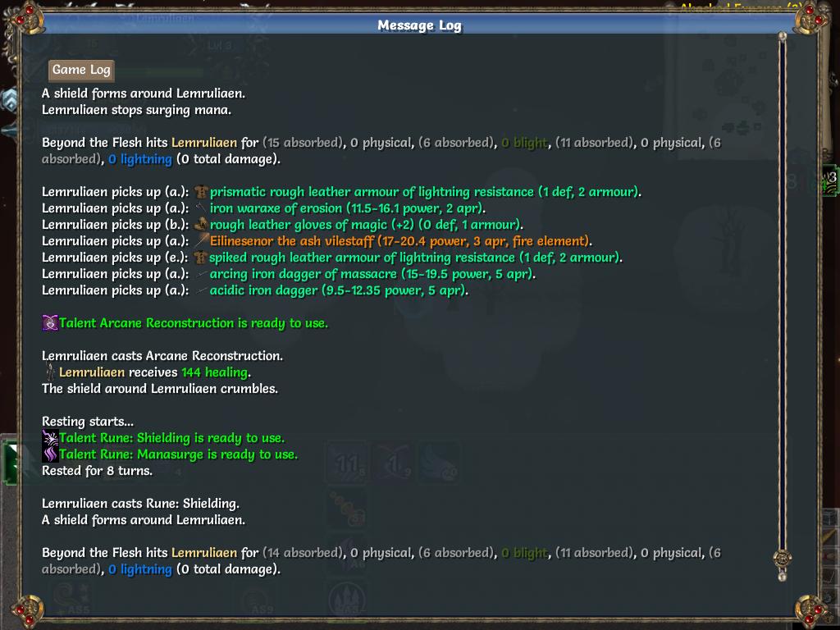Viewport: 840px width, 630px height.
Task: Click item link acidic iron dagger
Action: (x=339, y=290)
